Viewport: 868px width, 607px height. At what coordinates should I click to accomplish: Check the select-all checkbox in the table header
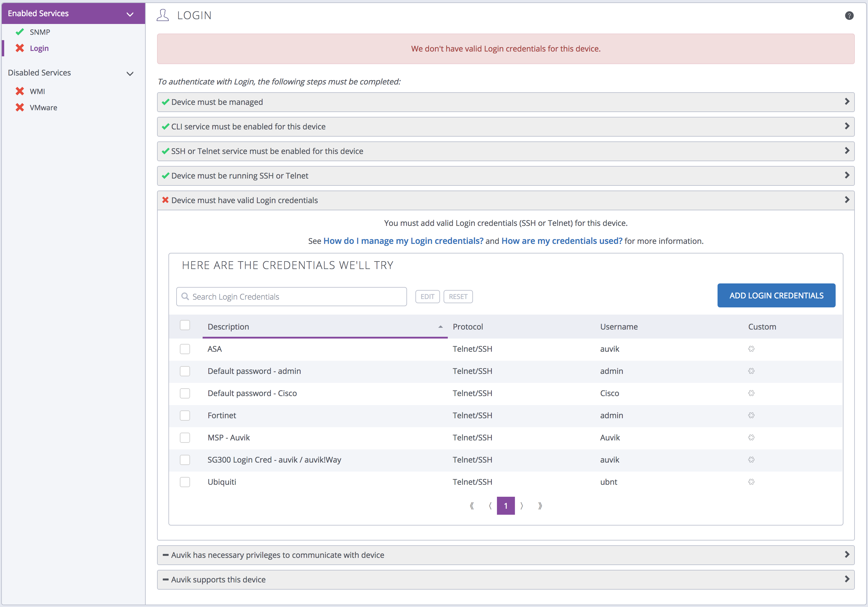pyautogui.click(x=185, y=325)
